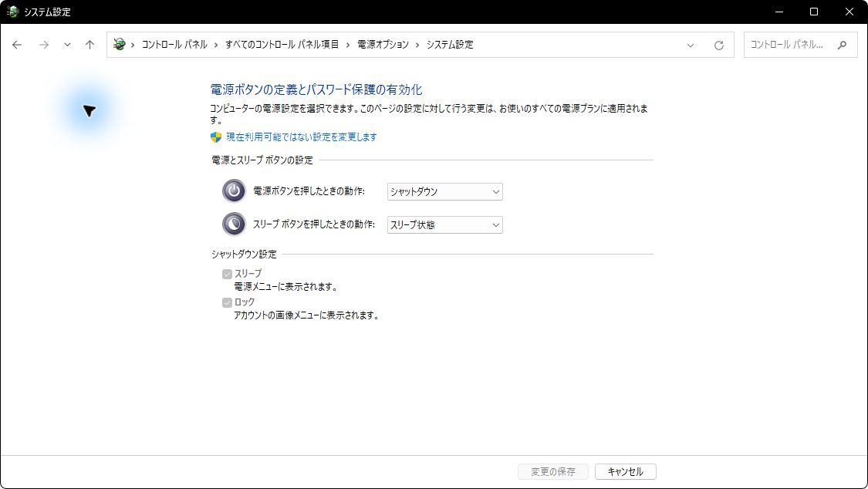Screen dimensions: 868x489
Task: Click シャットダウン設定 section label
Action: [244, 254]
